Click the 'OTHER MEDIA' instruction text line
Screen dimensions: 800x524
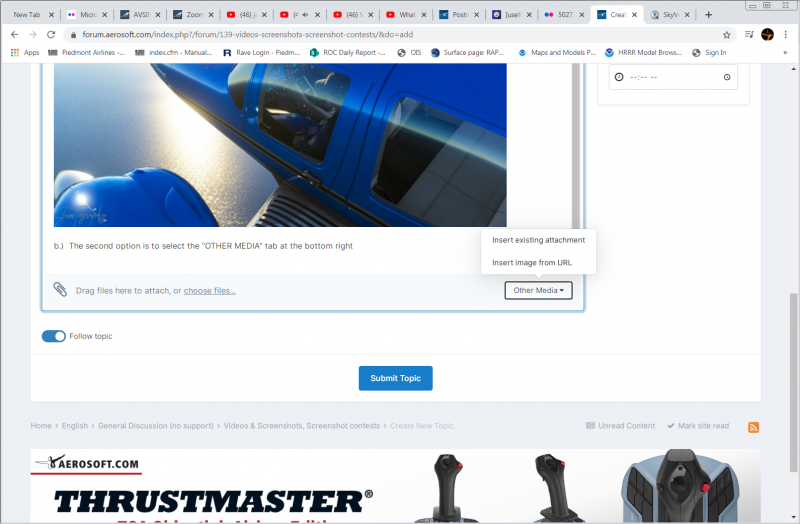(204, 246)
